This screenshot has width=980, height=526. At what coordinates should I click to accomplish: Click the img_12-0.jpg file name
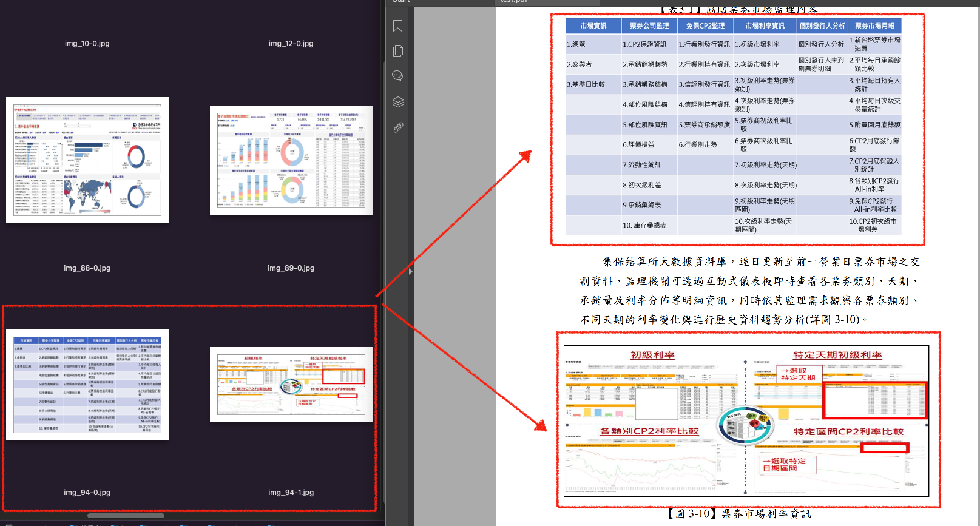pyautogui.click(x=291, y=44)
